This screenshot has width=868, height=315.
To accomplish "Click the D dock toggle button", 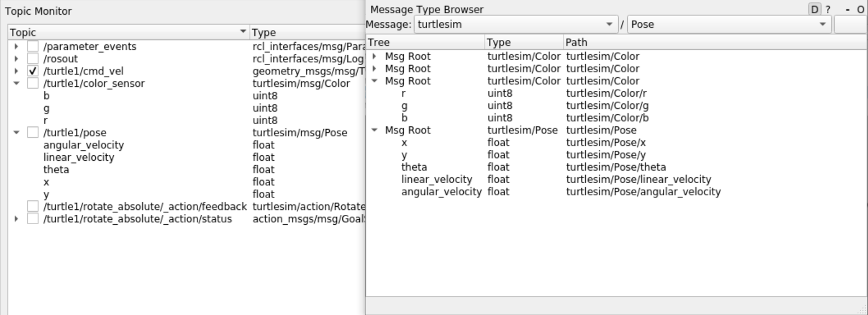I will (x=814, y=9).
